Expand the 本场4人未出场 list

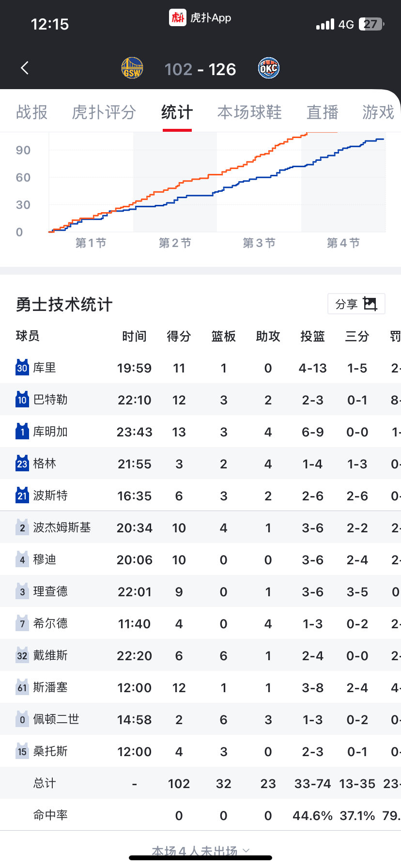tap(200, 851)
